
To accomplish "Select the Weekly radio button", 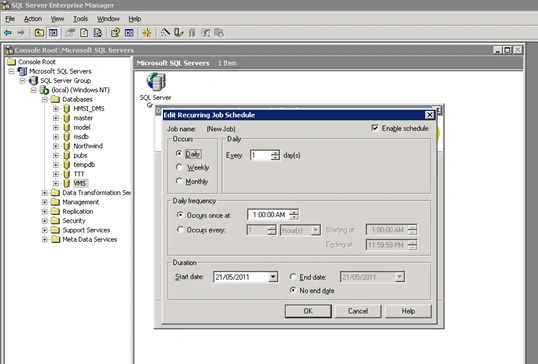I will coord(179,167).
